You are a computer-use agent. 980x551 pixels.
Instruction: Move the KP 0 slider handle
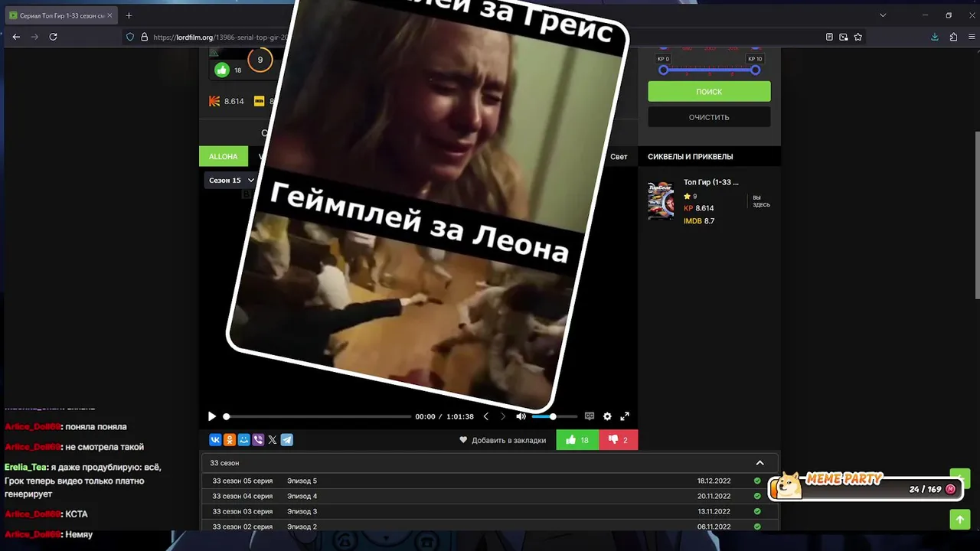(x=663, y=70)
